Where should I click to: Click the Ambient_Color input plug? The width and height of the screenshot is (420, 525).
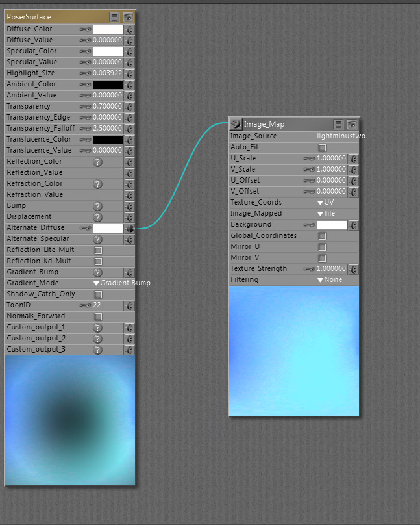(129, 84)
